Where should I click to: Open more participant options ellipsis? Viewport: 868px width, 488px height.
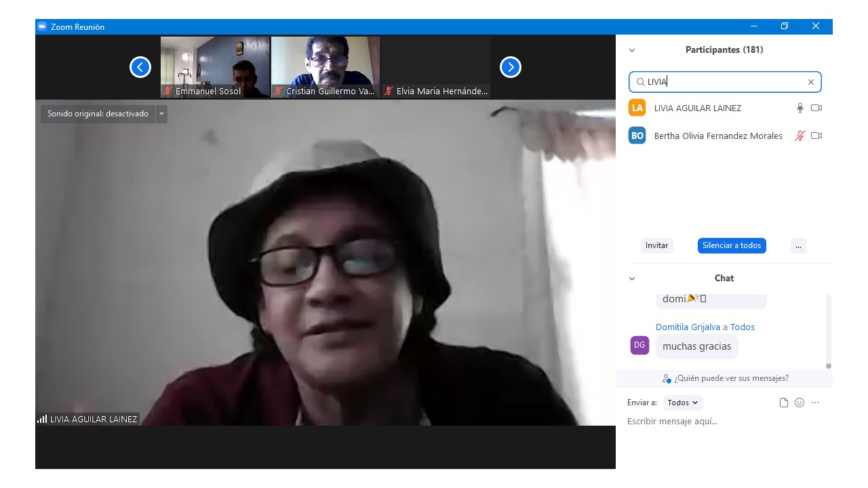coord(798,245)
